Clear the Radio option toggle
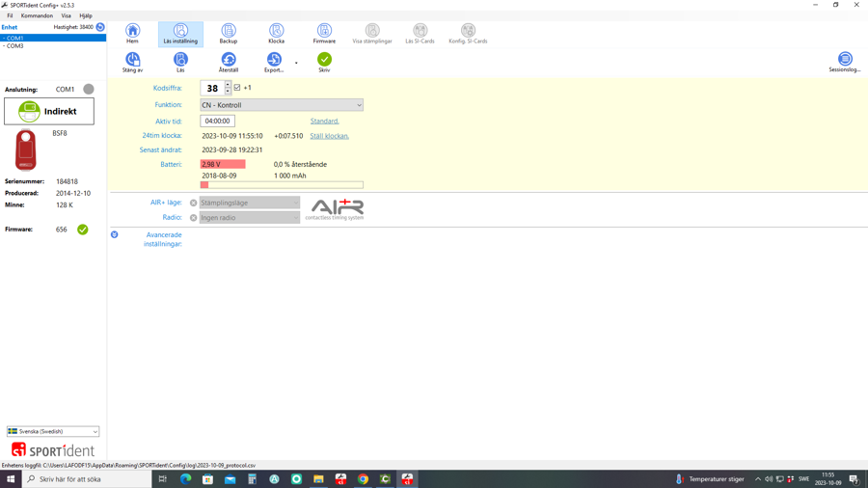The width and height of the screenshot is (868, 488). tap(193, 218)
